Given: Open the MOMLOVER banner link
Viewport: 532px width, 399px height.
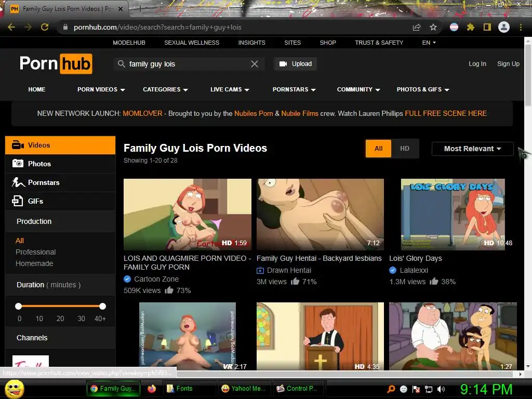Looking at the screenshot, I should coord(142,113).
